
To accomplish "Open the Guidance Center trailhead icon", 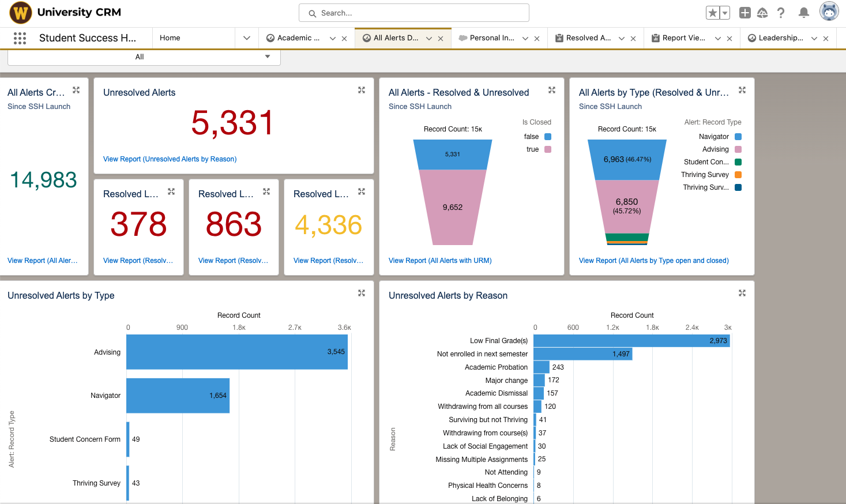I will pyautogui.click(x=762, y=12).
